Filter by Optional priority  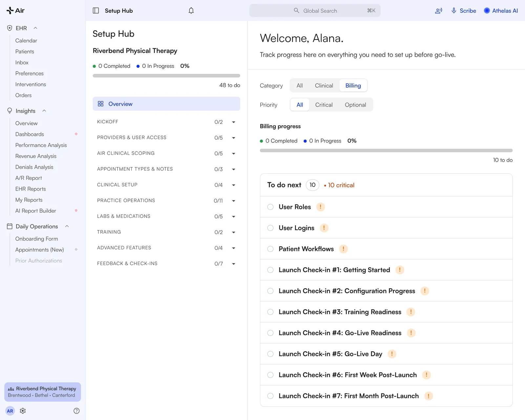355,105
